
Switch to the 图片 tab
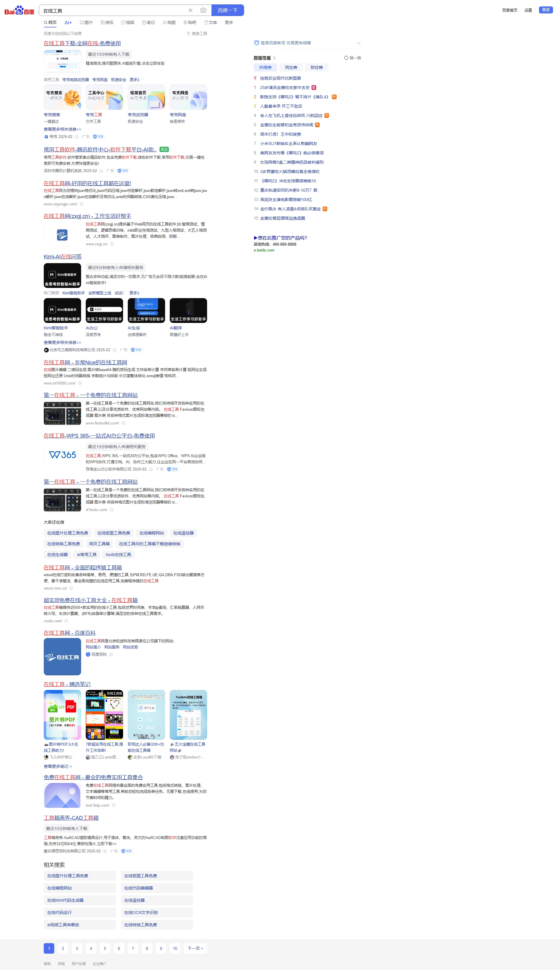tap(86, 23)
